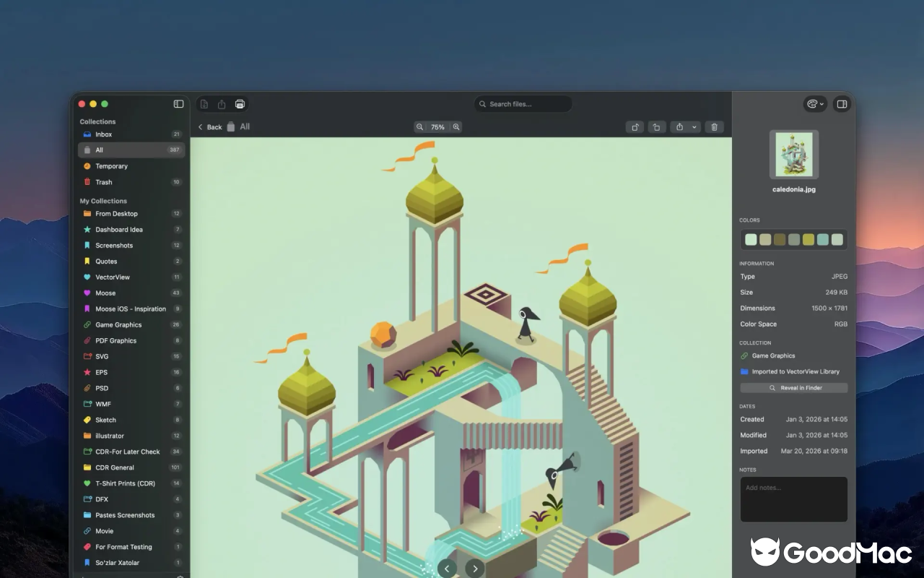
Task: Open the SVG collection
Action: point(131,357)
